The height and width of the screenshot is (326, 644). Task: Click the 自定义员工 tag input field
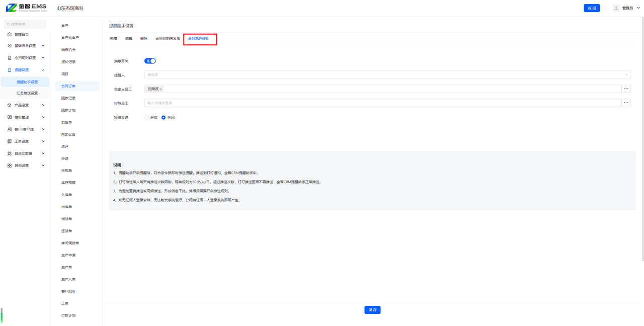382,89
